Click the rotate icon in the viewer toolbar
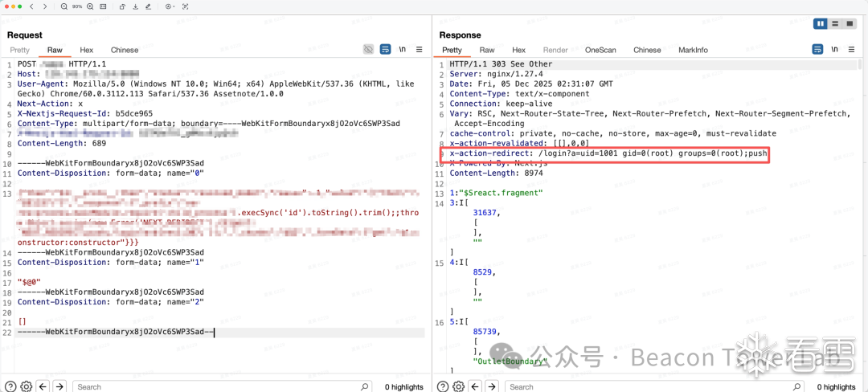The width and height of the screenshot is (868, 392). (x=122, y=6)
